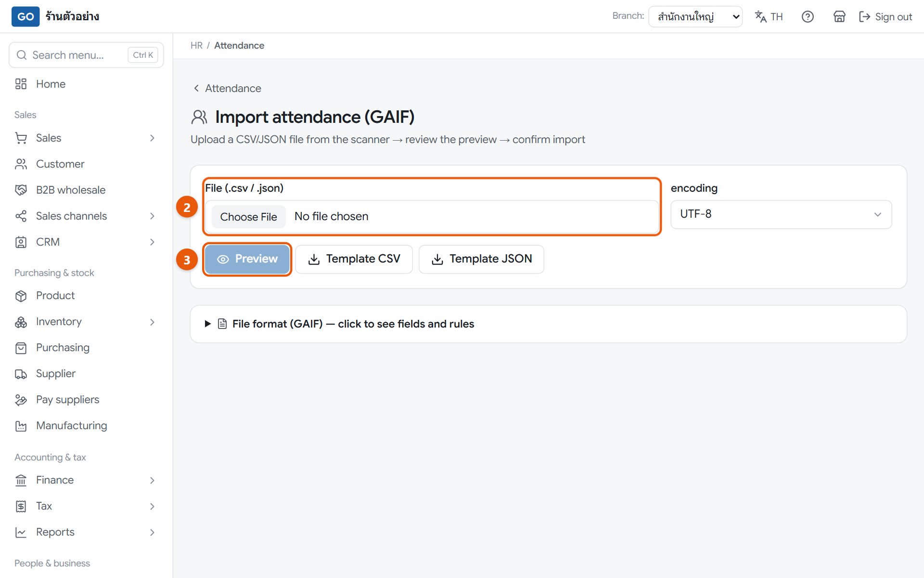Expand the Tax submenu chevron
Screen dimensions: 924x578
[x=152, y=506]
